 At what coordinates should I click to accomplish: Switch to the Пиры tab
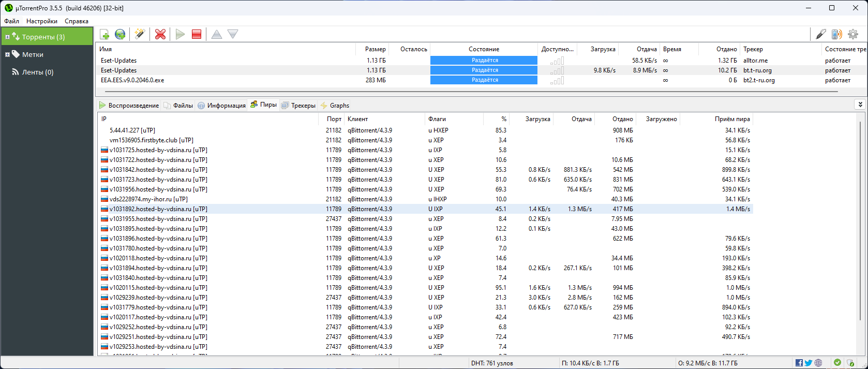(264, 105)
